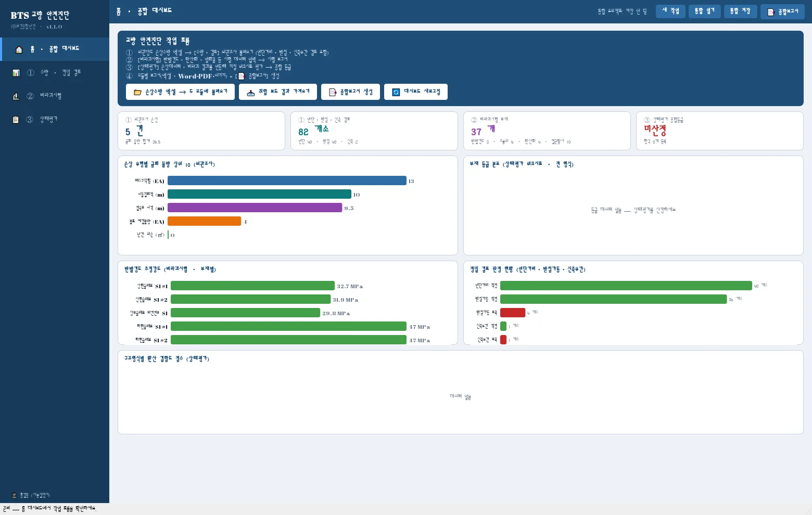Select the microscope icon for ② 비파괴시험

(16, 96)
